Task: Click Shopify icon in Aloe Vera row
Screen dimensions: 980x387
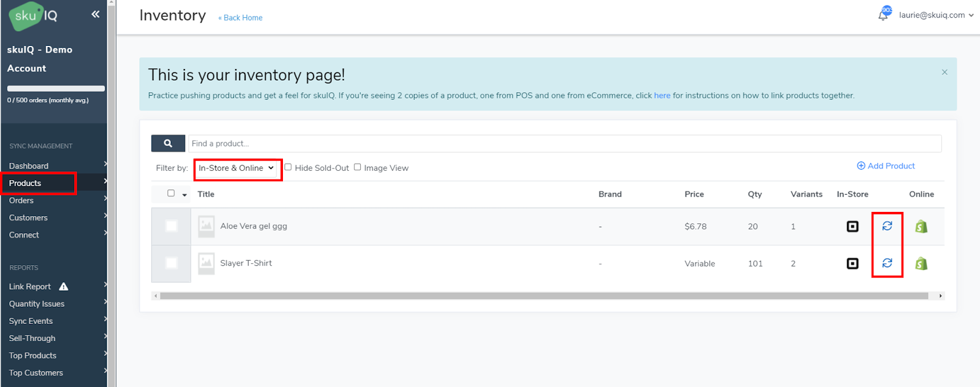Action: (x=921, y=227)
